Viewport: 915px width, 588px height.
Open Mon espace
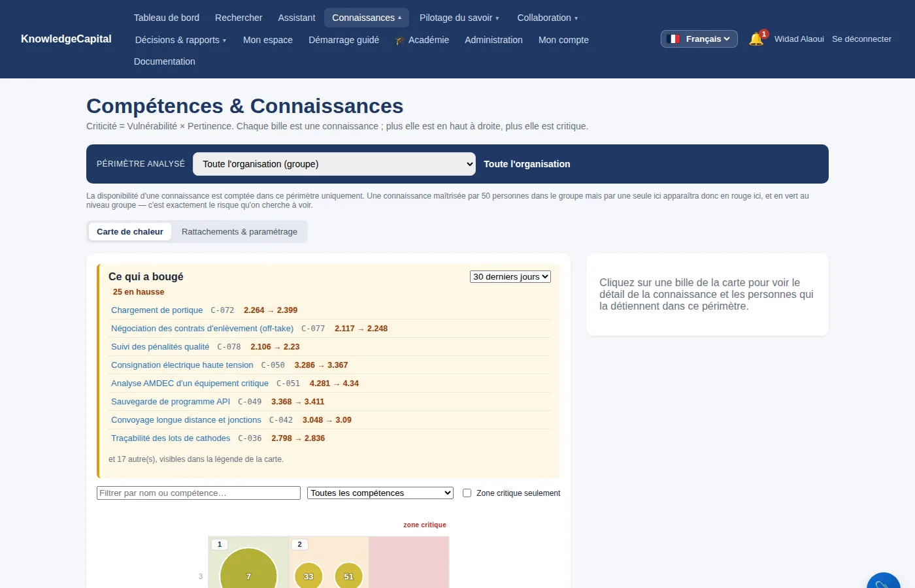[x=268, y=40]
